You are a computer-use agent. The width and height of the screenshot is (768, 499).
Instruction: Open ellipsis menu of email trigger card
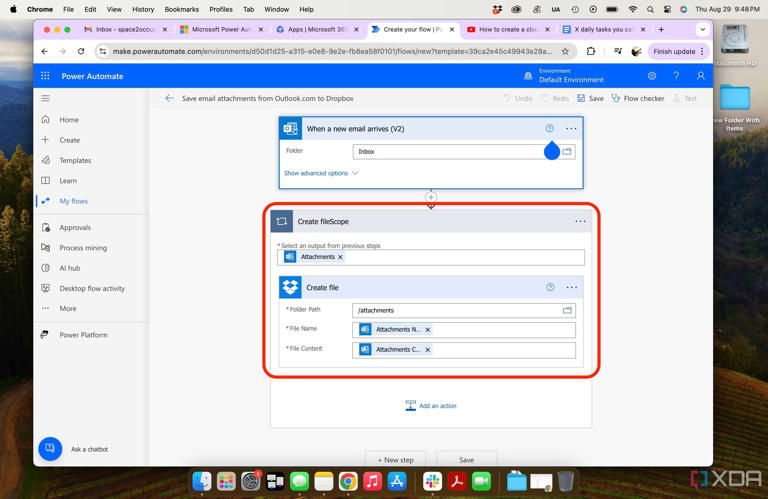(x=571, y=129)
